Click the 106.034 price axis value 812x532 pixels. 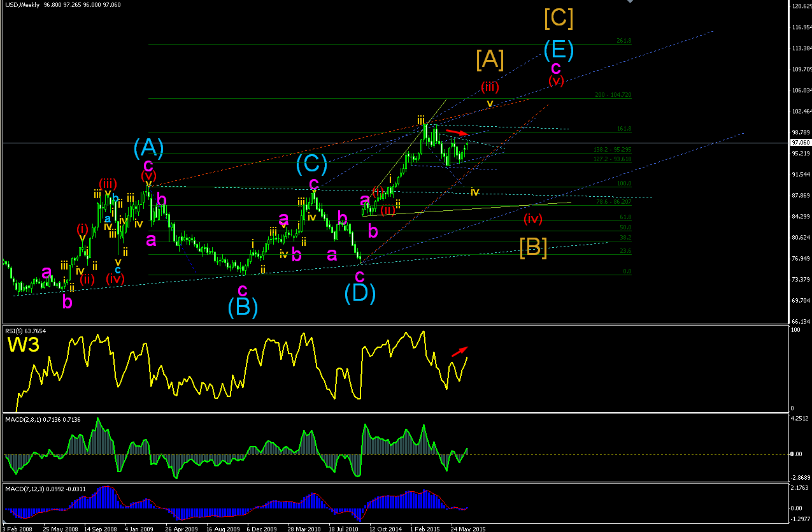pyautogui.click(x=801, y=90)
